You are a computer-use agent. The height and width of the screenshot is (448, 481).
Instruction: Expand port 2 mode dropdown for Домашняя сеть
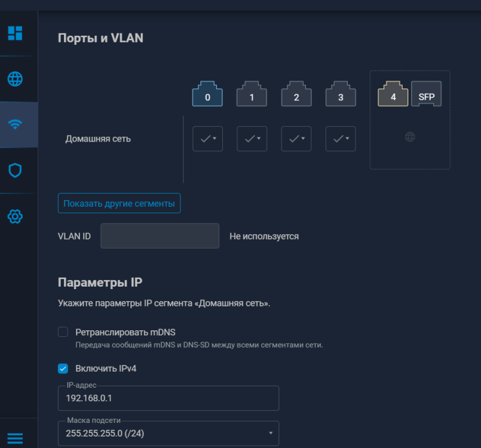pyautogui.click(x=296, y=139)
